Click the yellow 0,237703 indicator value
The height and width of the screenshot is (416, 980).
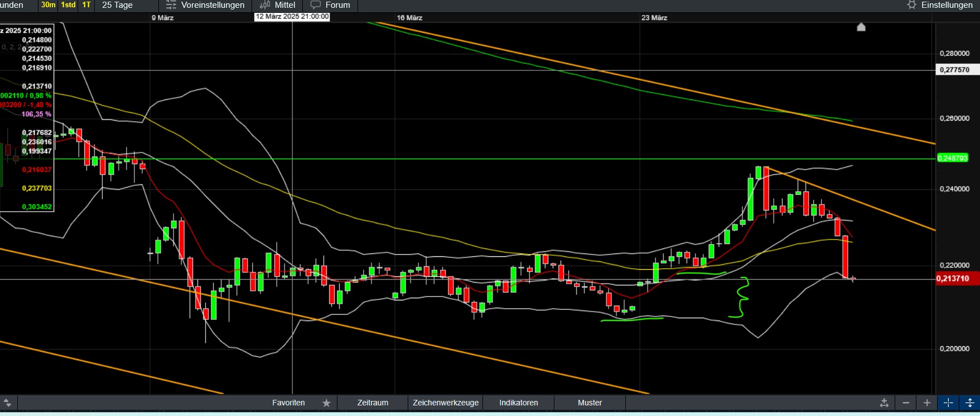click(x=37, y=189)
